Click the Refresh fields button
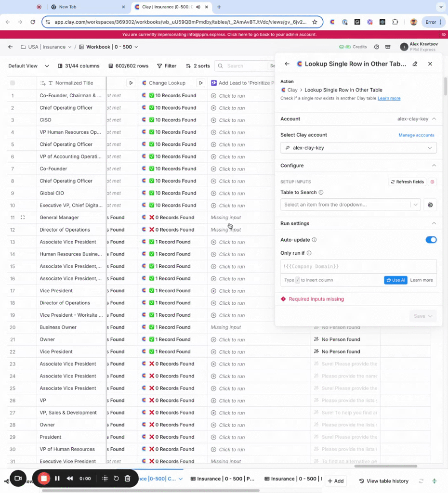The height and width of the screenshot is (493, 448). point(407,182)
